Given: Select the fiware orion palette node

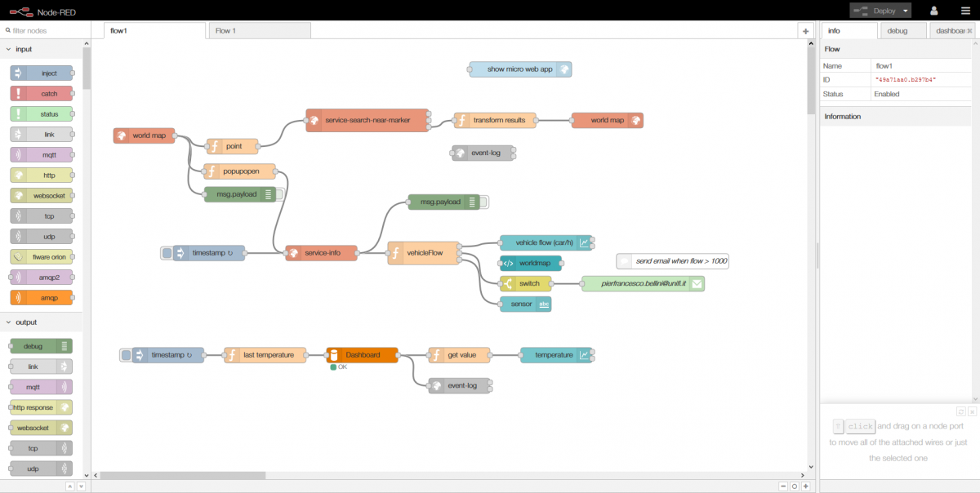Looking at the screenshot, I should (x=42, y=257).
